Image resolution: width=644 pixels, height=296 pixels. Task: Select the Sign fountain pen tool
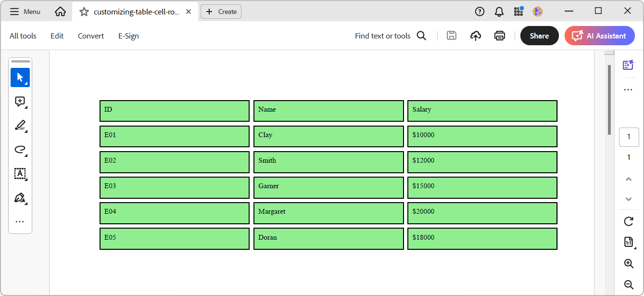coord(20,198)
